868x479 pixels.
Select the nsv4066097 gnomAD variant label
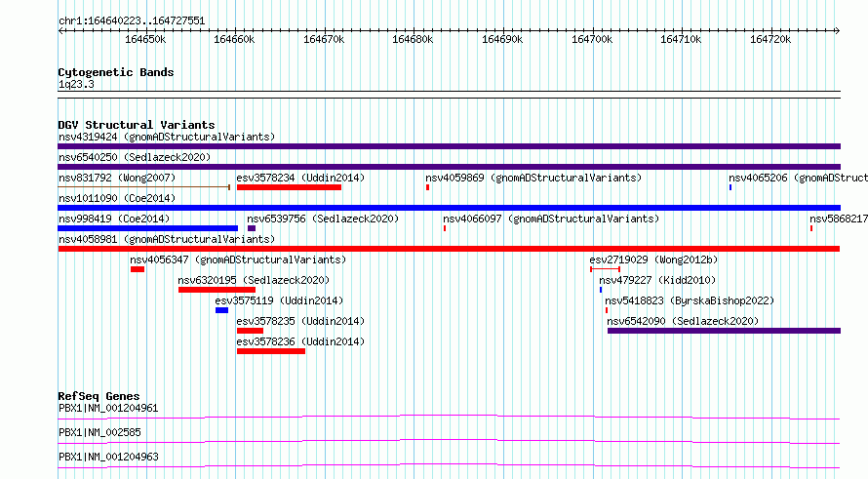551,219
